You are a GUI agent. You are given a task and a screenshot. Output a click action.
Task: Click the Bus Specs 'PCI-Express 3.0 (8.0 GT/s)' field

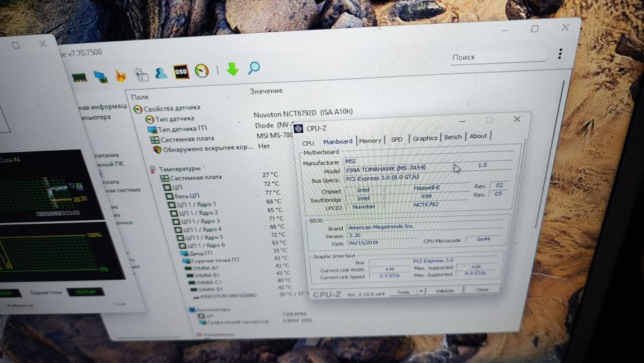(427, 177)
